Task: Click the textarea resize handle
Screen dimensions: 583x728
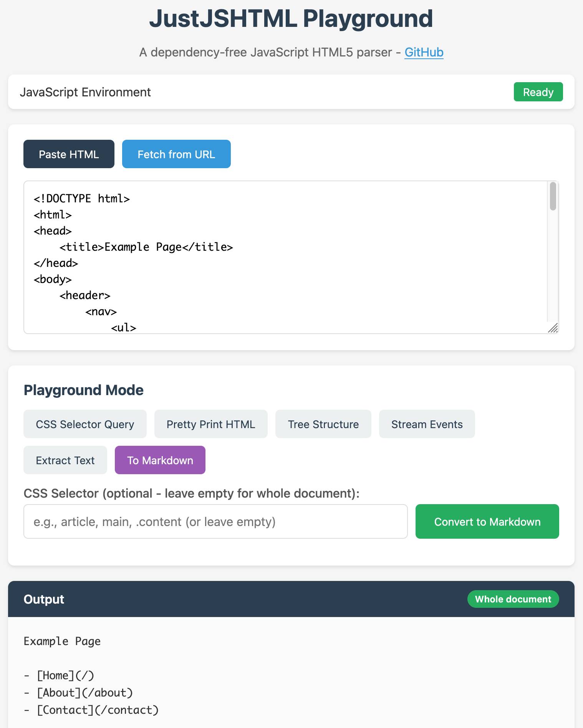Action: (554, 328)
